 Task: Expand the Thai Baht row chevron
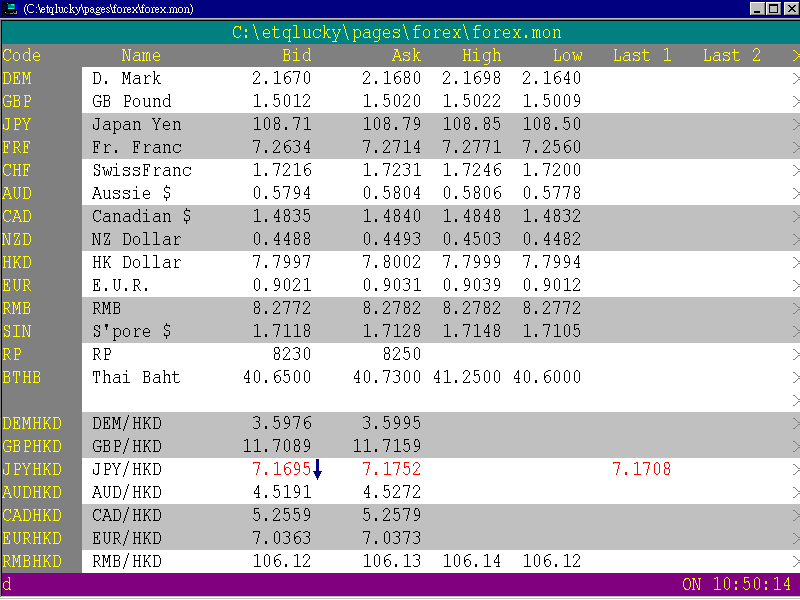[793, 377]
